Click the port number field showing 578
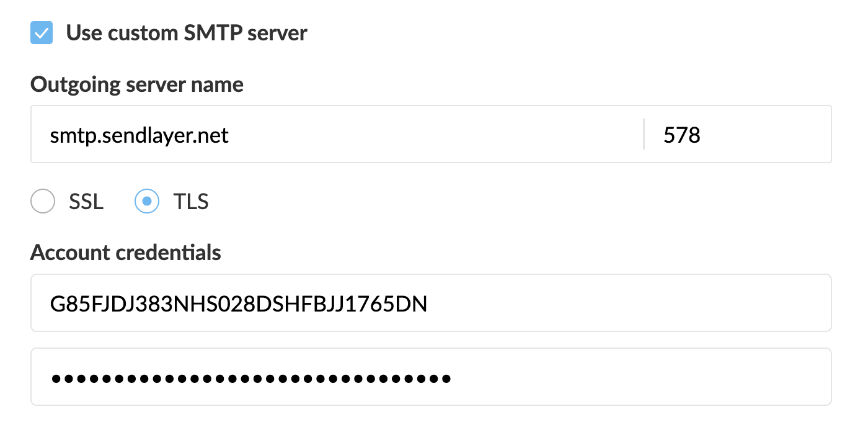The image size is (868, 422). click(x=713, y=134)
